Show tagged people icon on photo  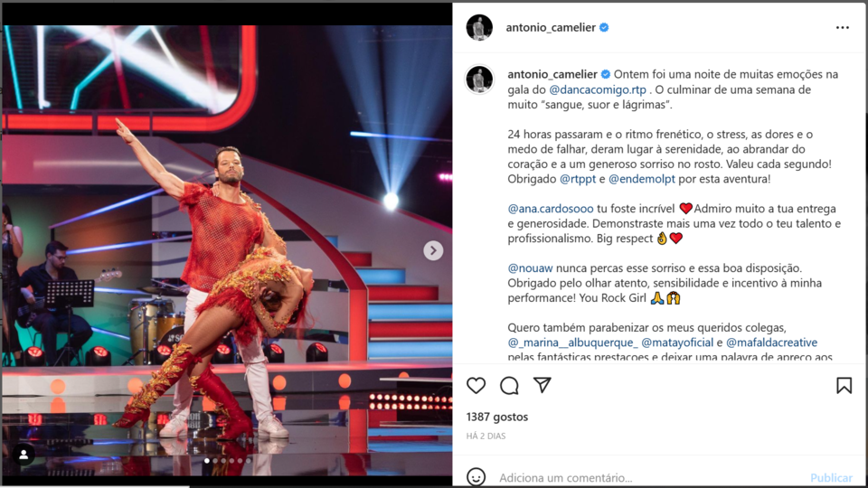coord(24,455)
